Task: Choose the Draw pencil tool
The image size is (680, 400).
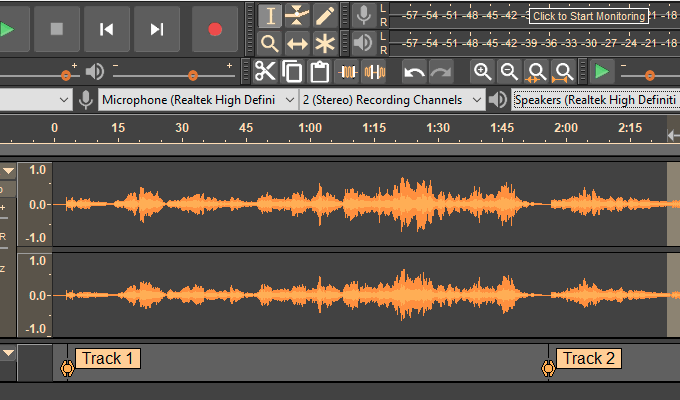Action: [325, 15]
